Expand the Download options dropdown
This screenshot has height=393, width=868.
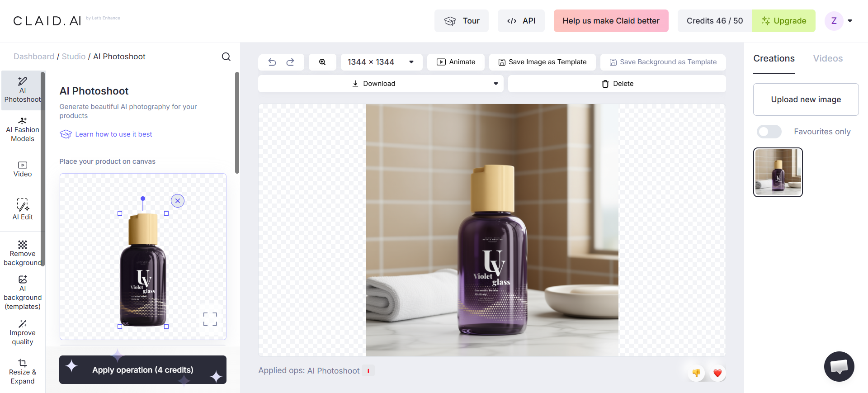[496, 84]
